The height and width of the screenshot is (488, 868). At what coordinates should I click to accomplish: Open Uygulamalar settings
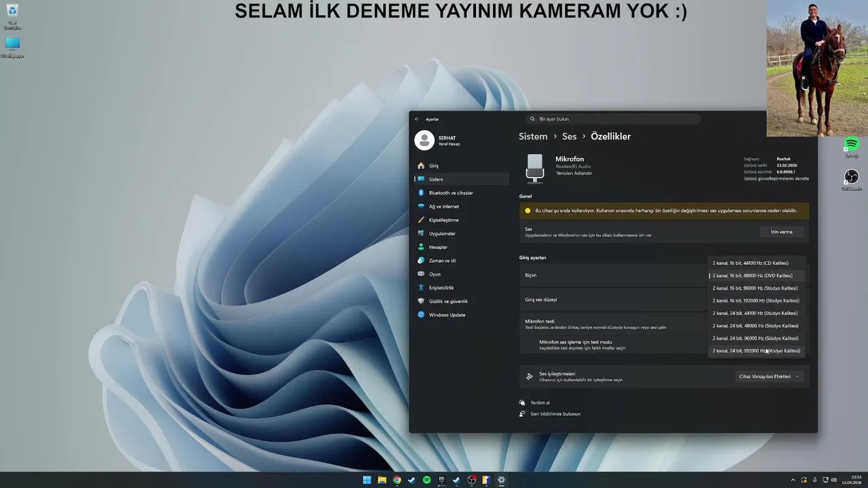point(461,233)
